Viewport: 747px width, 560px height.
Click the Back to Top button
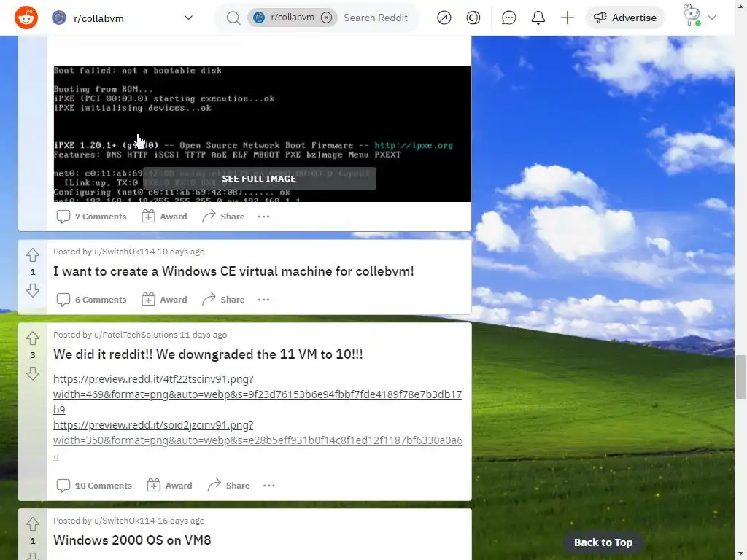603,542
